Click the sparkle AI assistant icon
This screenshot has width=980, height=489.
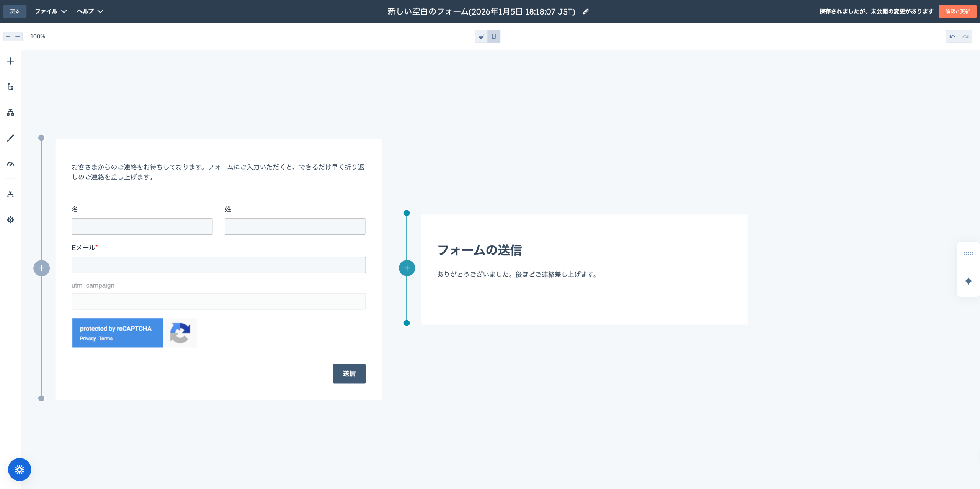pyautogui.click(x=968, y=281)
